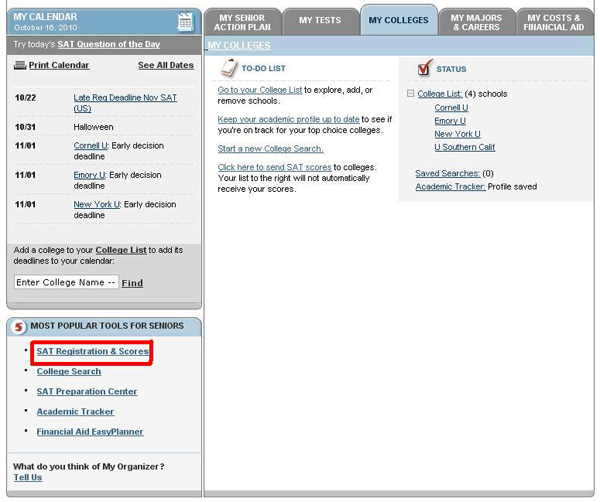Viewport: 600px width, 502px height.
Task: Click Cornell U link in calendar
Action: [91, 146]
